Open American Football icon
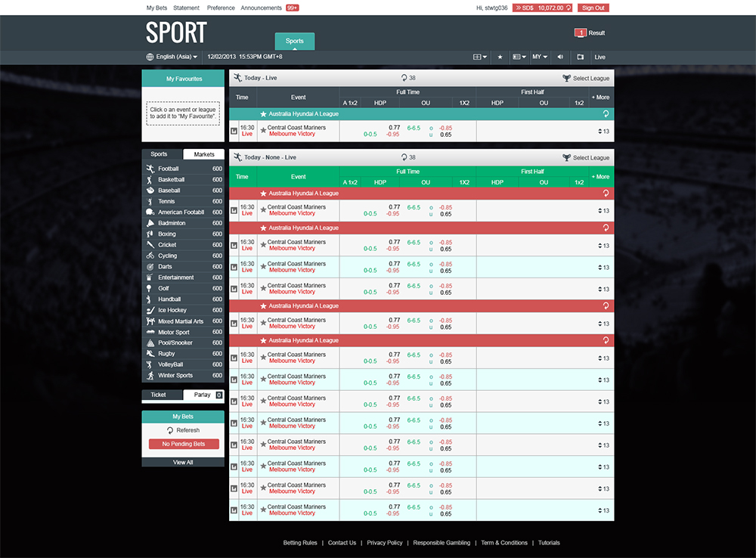The width and height of the screenshot is (756, 558). click(150, 212)
